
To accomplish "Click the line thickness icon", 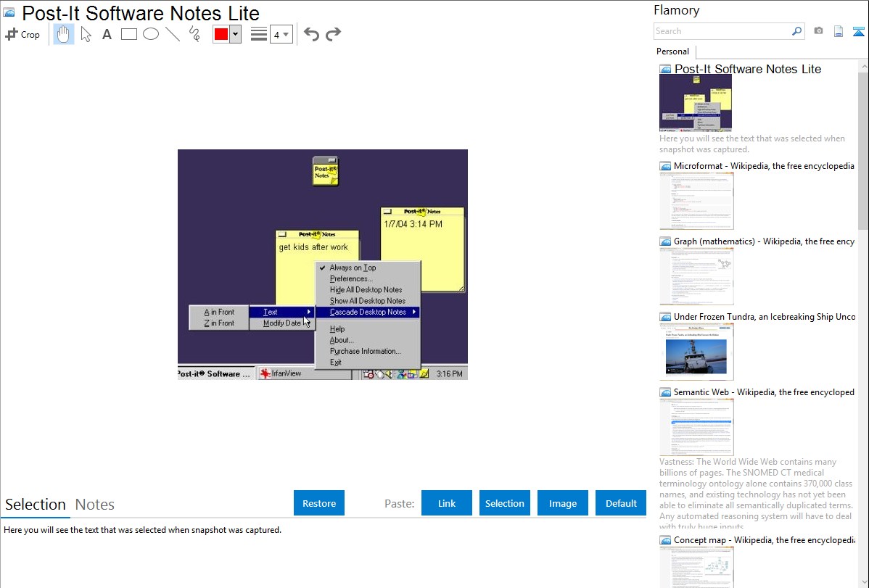I will 259,34.
